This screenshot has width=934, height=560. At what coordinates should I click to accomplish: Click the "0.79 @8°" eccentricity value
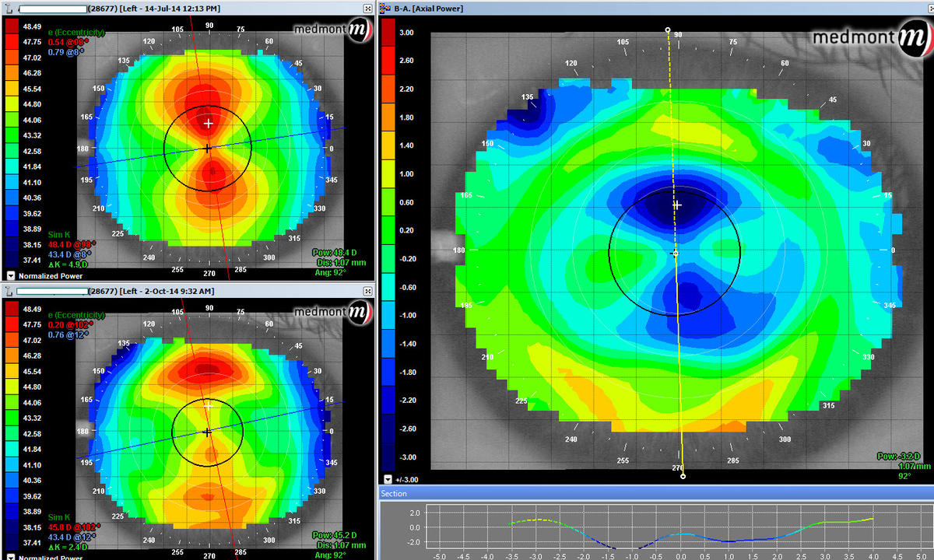pyautogui.click(x=66, y=51)
